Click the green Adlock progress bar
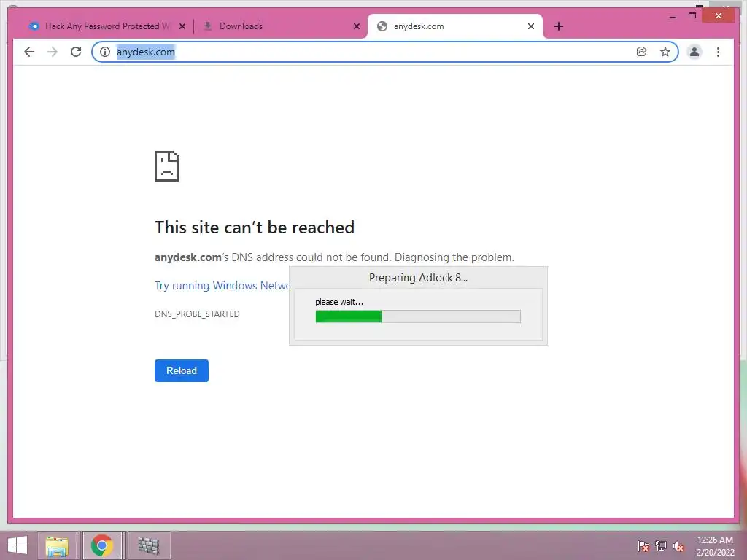The width and height of the screenshot is (747, 560). click(418, 316)
